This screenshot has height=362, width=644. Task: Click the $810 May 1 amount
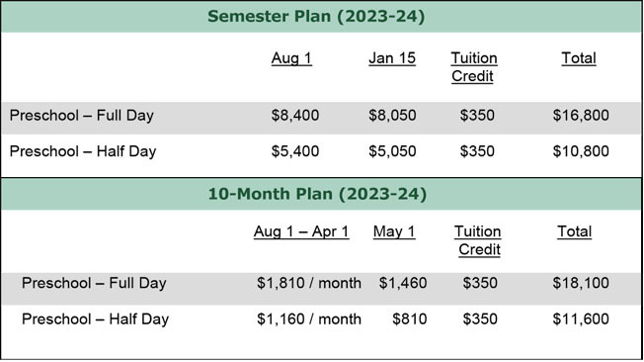click(410, 319)
